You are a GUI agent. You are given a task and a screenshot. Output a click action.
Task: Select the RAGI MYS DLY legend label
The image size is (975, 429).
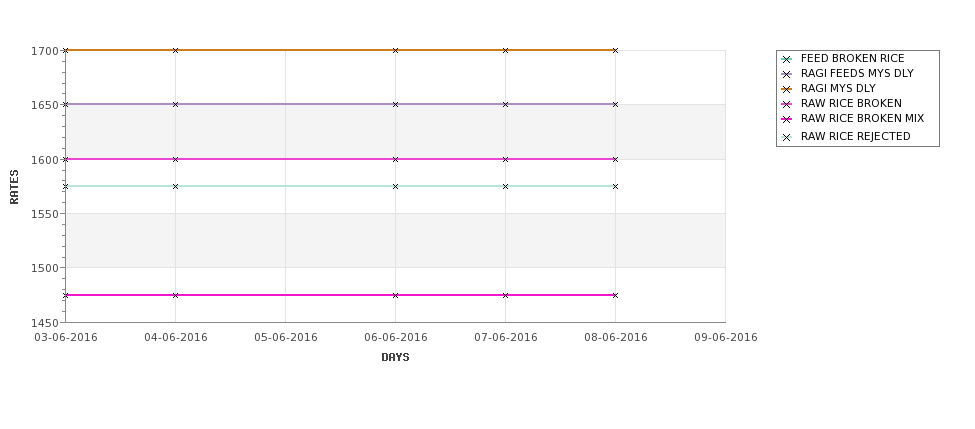(x=838, y=88)
